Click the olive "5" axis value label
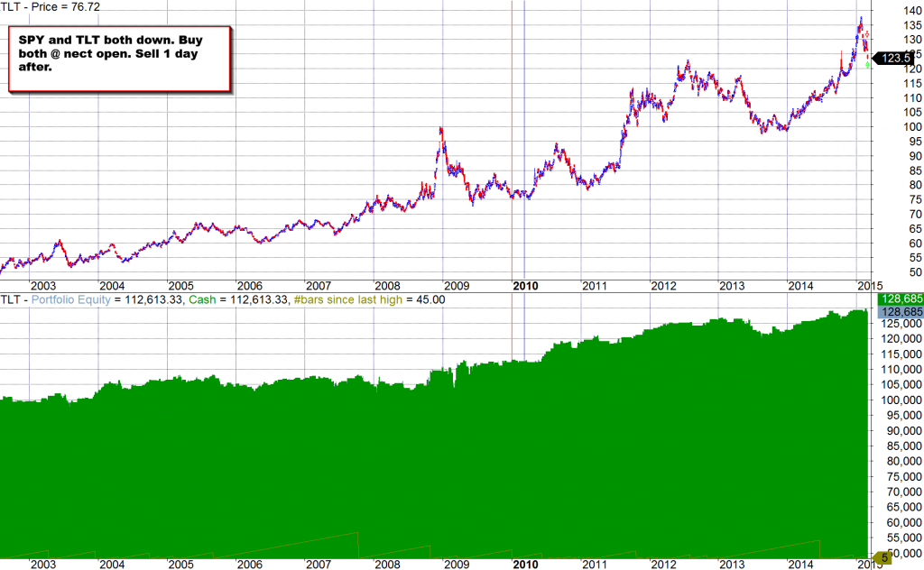The image size is (924, 570). click(x=884, y=557)
